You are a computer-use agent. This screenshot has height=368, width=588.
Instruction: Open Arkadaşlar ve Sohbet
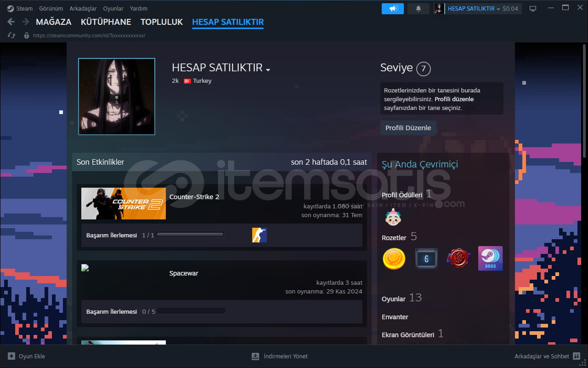pyautogui.click(x=542, y=356)
